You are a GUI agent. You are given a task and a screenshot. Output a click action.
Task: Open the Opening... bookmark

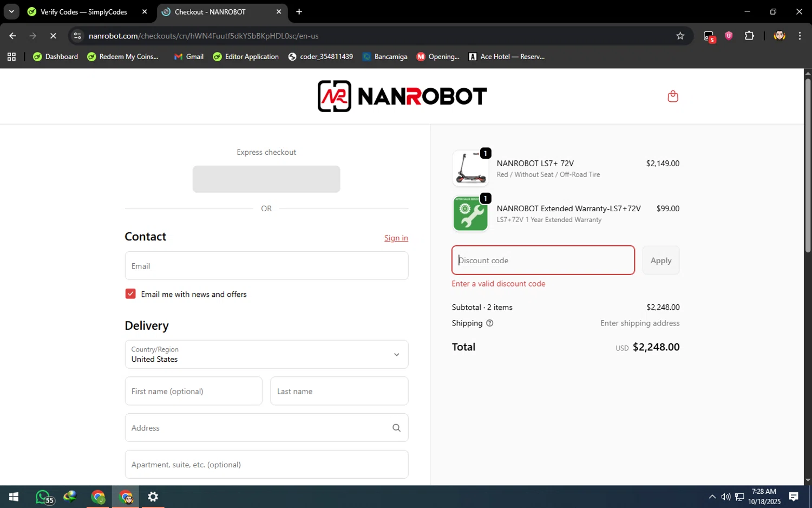[x=437, y=56]
